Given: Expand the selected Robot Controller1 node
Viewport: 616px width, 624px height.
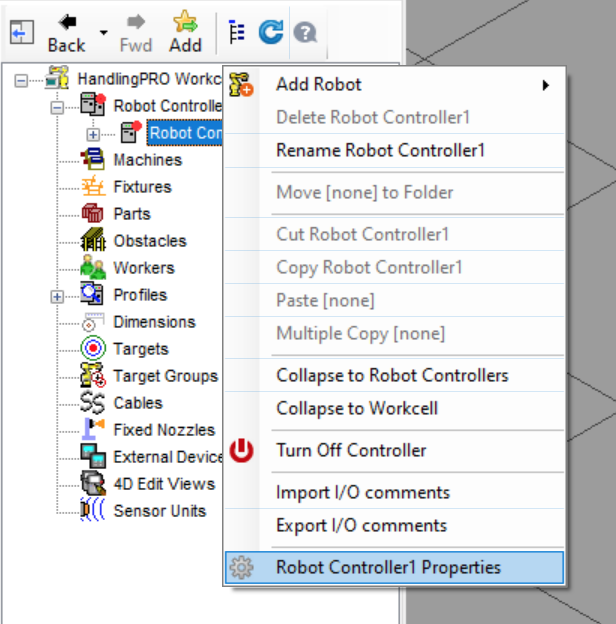Looking at the screenshot, I should tap(93, 135).
